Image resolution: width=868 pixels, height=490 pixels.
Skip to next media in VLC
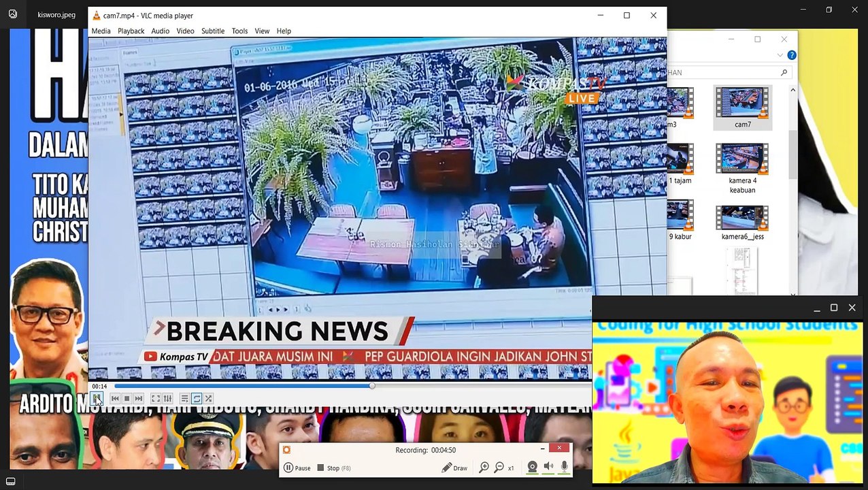[139, 399]
